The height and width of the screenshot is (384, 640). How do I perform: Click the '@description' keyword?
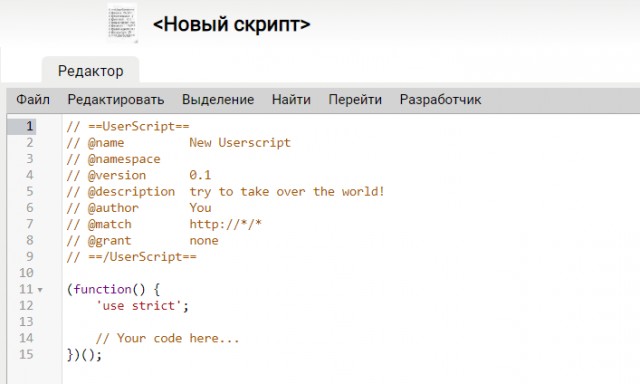(x=131, y=191)
